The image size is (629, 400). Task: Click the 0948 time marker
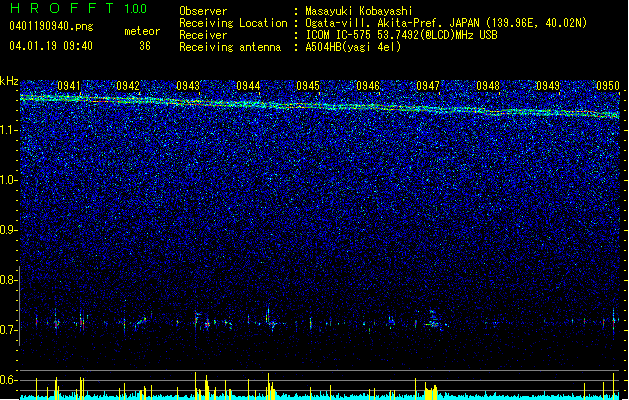[488, 86]
